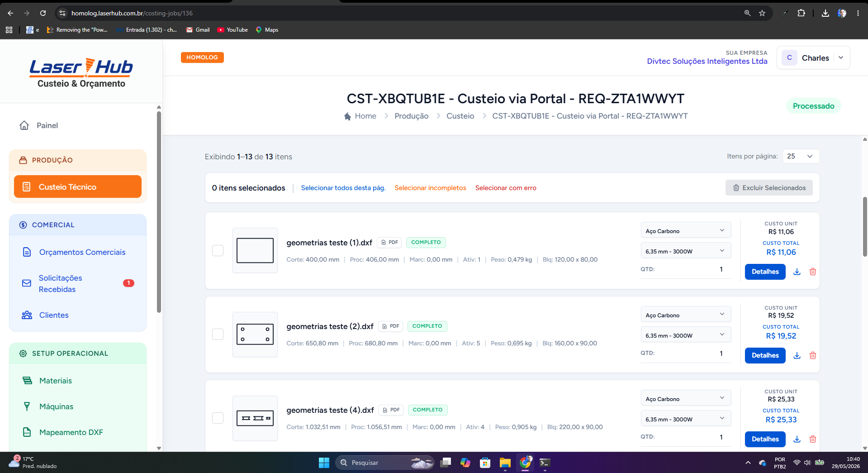Viewport: 868px width, 473px height.
Task: Open the browser downloads icon
Action: (825, 13)
